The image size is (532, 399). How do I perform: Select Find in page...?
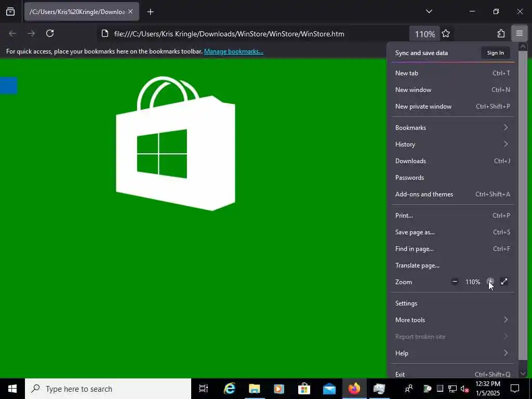pos(453,249)
